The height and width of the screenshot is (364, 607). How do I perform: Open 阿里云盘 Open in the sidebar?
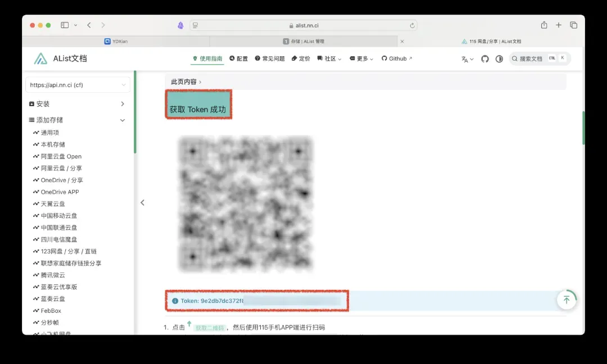click(61, 156)
